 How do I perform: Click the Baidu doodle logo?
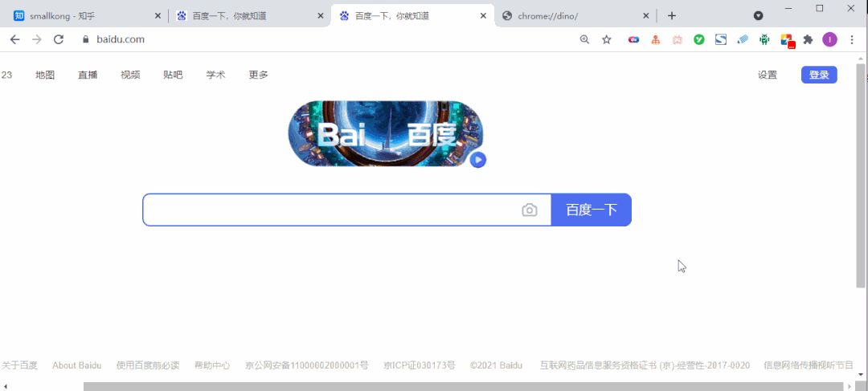[x=386, y=133]
